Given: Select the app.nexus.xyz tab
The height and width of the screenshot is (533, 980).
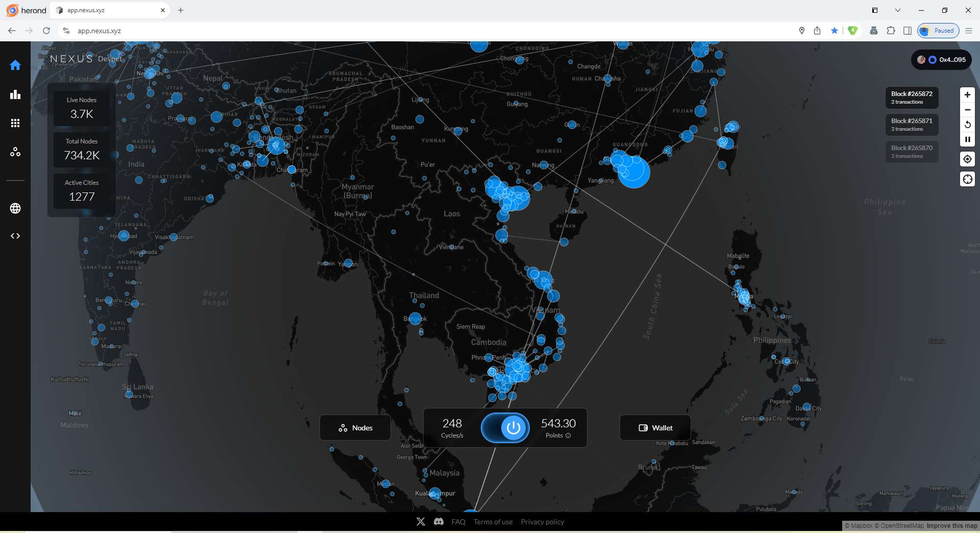Looking at the screenshot, I should pyautogui.click(x=110, y=10).
